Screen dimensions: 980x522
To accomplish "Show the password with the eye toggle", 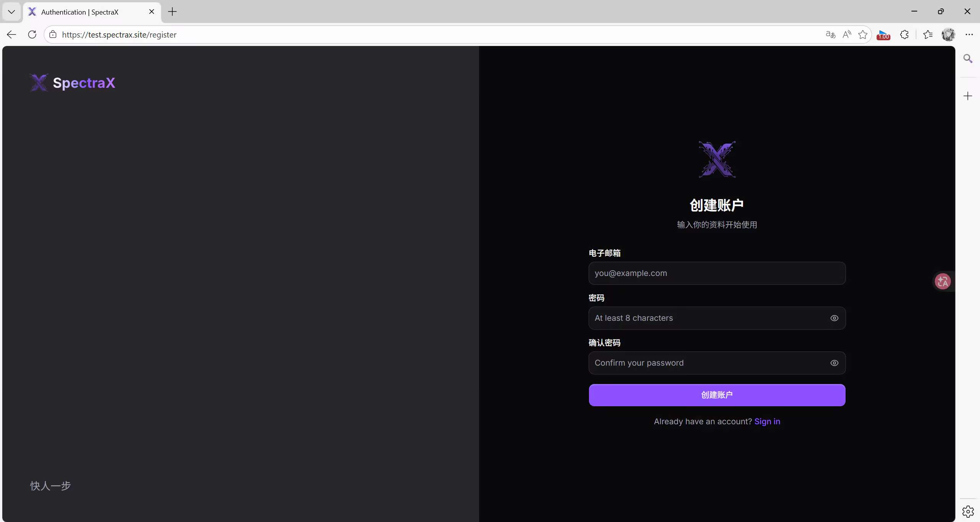I will pos(834,318).
